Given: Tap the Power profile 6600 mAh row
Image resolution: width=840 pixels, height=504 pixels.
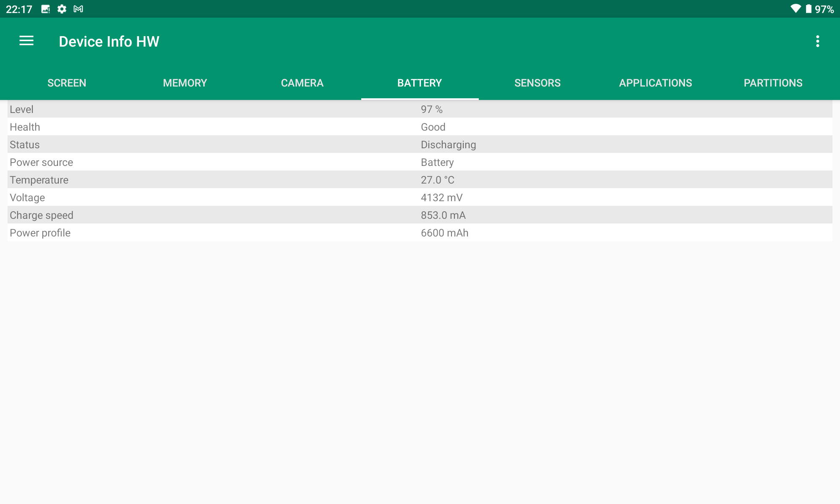Looking at the screenshot, I should tap(420, 233).
